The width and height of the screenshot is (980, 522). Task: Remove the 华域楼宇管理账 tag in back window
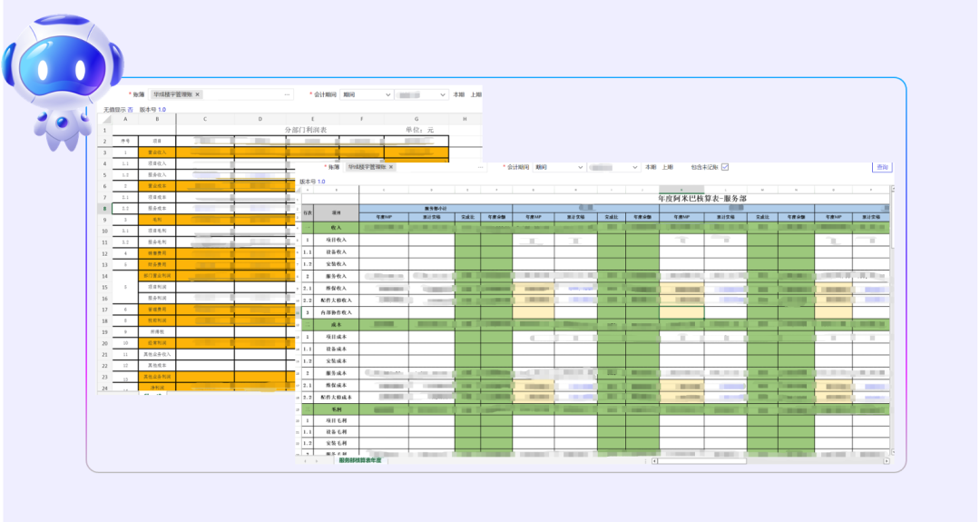click(x=198, y=94)
